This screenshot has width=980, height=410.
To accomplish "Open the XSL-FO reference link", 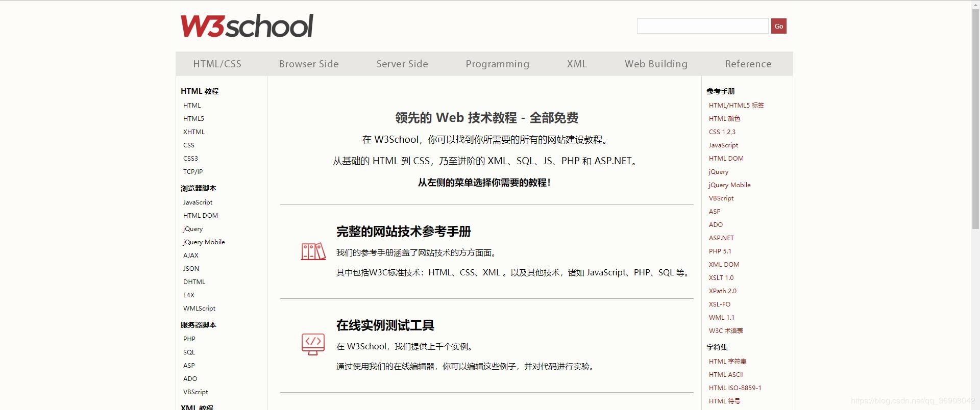I will 719,304.
